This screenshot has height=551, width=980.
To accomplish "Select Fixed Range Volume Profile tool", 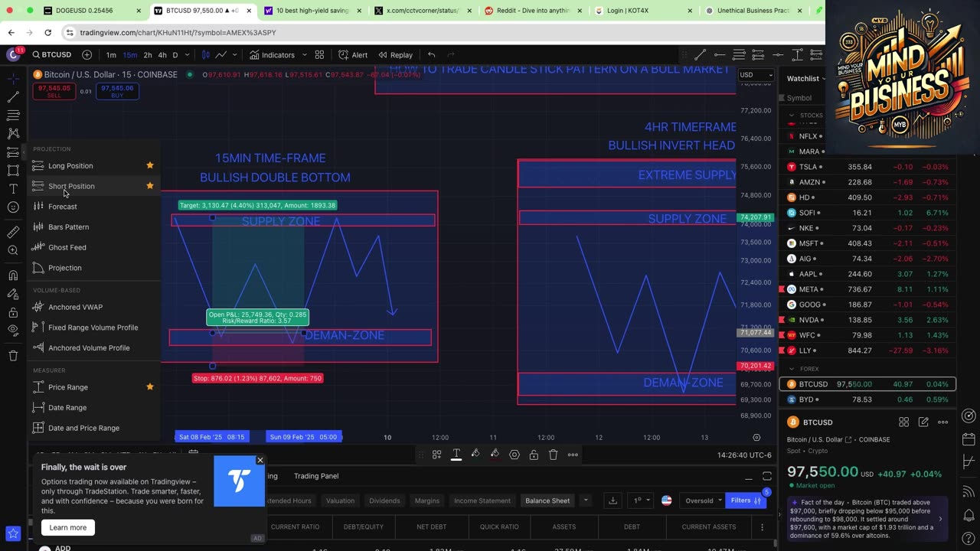I will point(93,328).
